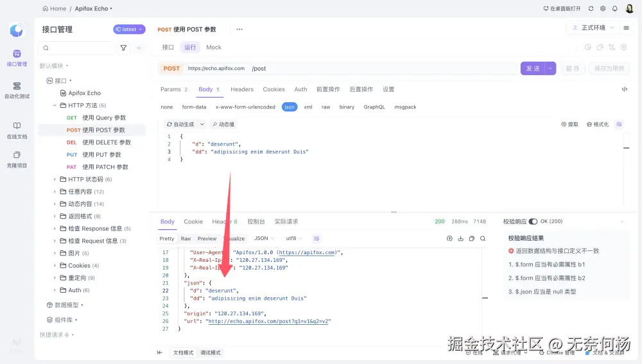This screenshot has width=642, height=364.
Task: Click the user avatar at top right
Action: [629, 8]
